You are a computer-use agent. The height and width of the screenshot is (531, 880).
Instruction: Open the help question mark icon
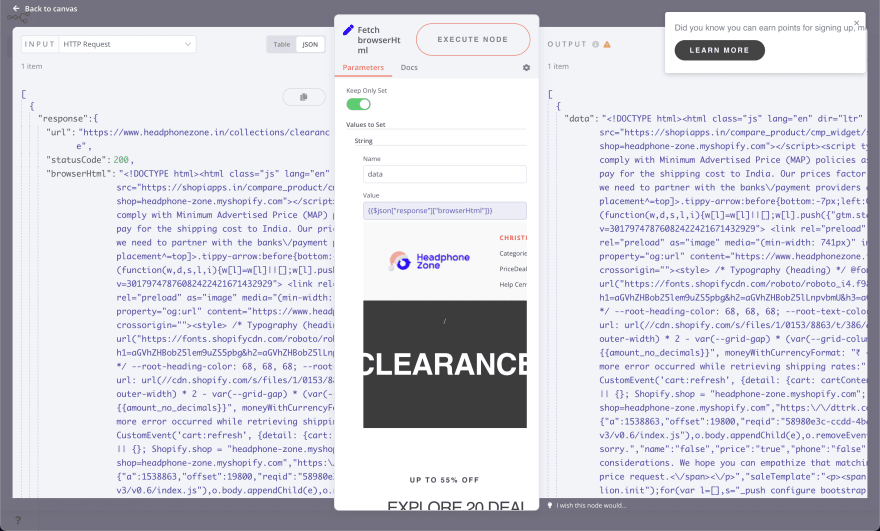pyautogui.click(x=18, y=520)
